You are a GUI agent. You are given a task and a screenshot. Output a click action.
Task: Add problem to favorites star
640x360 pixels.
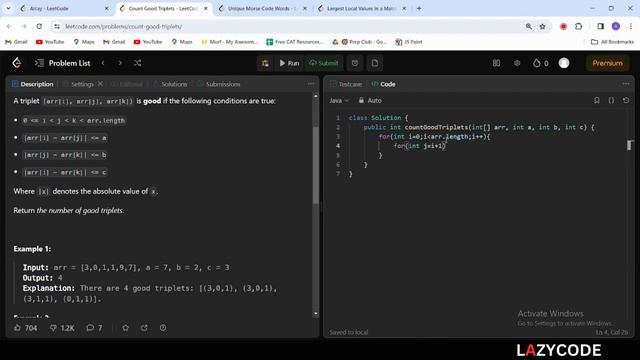click(x=126, y=328)
